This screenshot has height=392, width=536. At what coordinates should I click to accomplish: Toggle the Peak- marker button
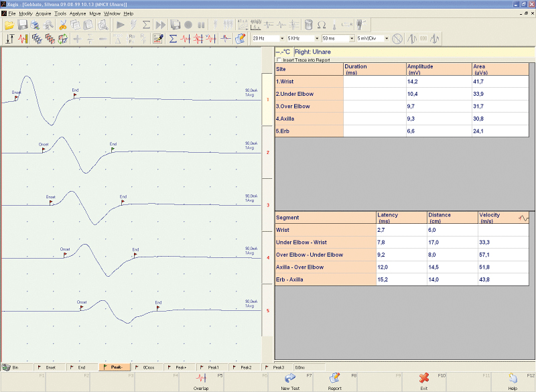tap(114, 367)
